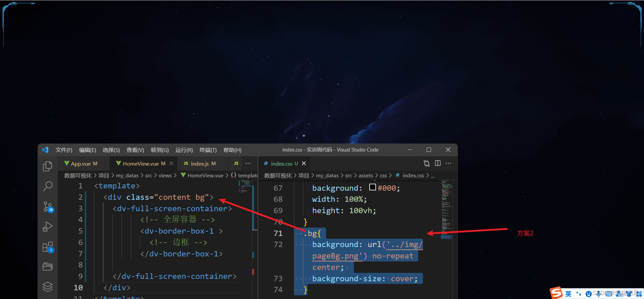
Task: Maximize the Visual Studio Code window
Action: (429, 150)
